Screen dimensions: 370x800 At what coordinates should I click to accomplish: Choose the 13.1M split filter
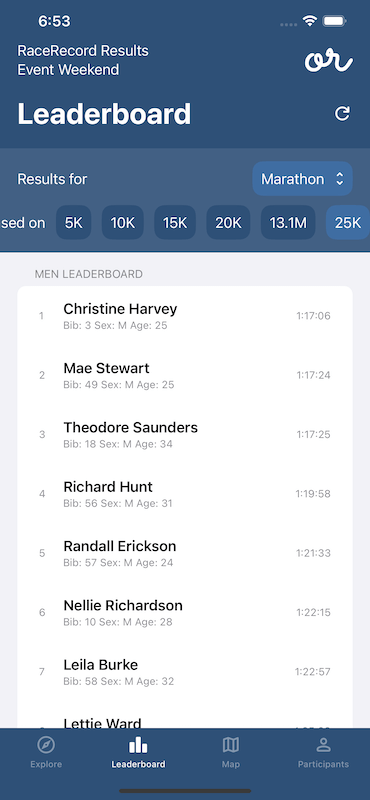tap(288, 222)
